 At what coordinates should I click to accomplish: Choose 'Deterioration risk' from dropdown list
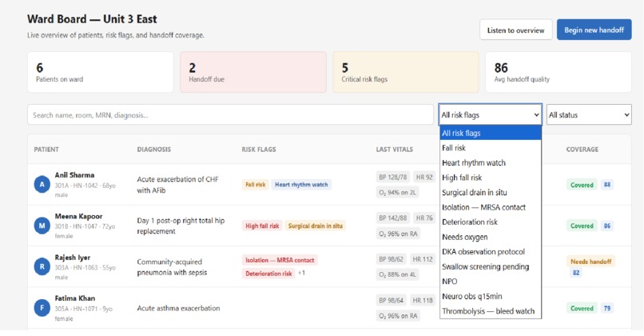tap(491, 222)
